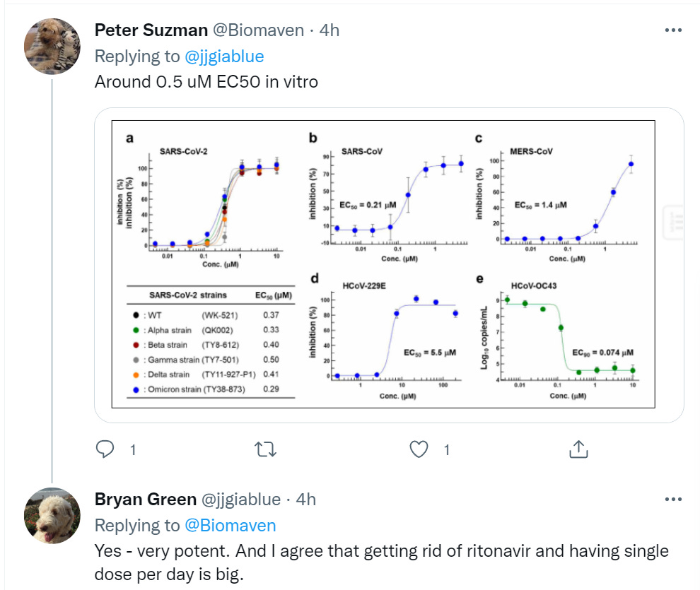Screen dimensions: 700x590
Task: Like Peter Suzman's tweet with heart icon
Action: pyautogui.click(x=420, y=449)
